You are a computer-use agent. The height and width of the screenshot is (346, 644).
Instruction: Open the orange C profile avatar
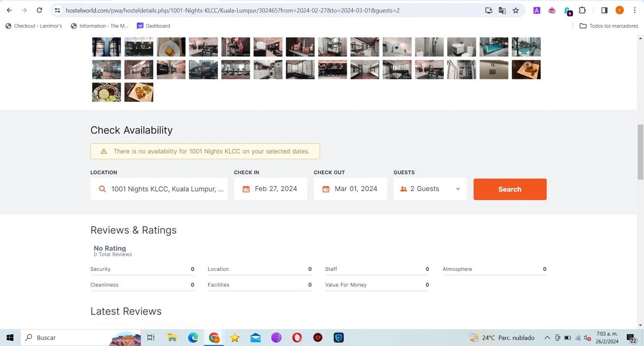(x=619, y=10)
